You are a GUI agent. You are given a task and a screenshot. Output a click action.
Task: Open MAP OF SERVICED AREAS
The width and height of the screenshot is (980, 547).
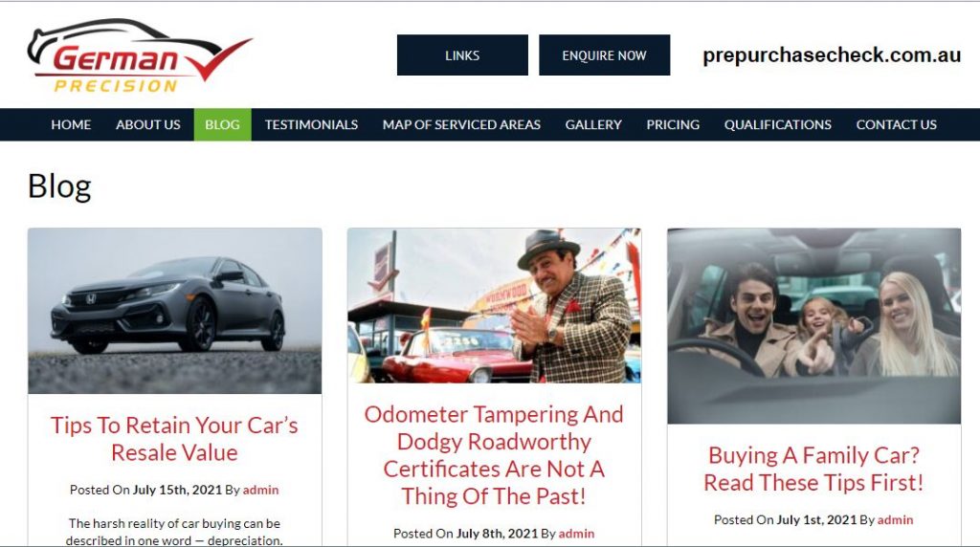coord(461,124)
